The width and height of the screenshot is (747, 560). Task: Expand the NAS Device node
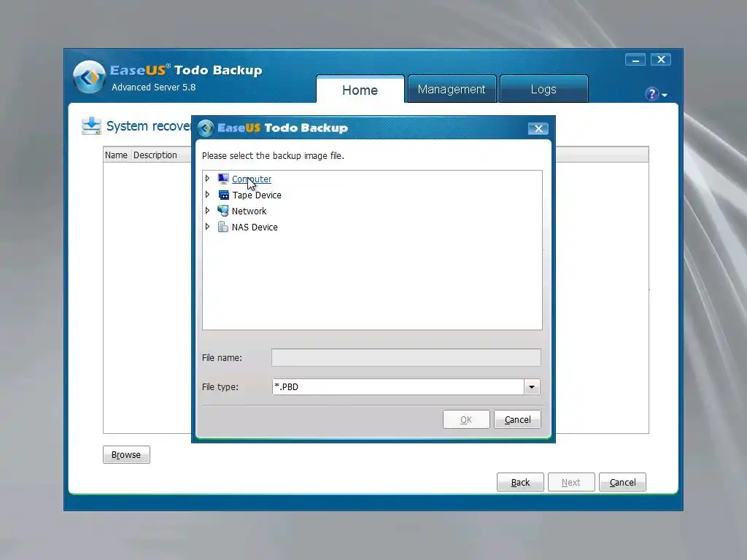point(207,227)
